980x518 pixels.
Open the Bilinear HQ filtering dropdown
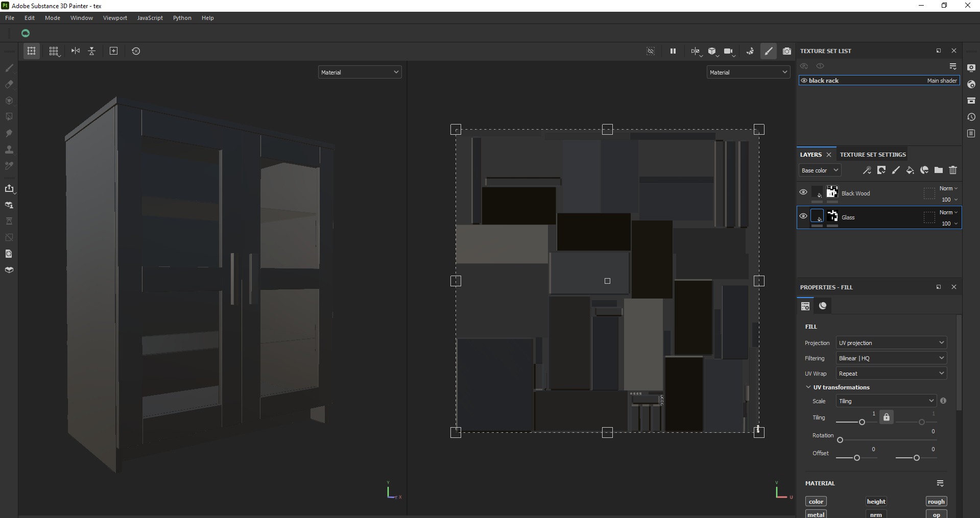pyautogui.click(x=891, y=358)
